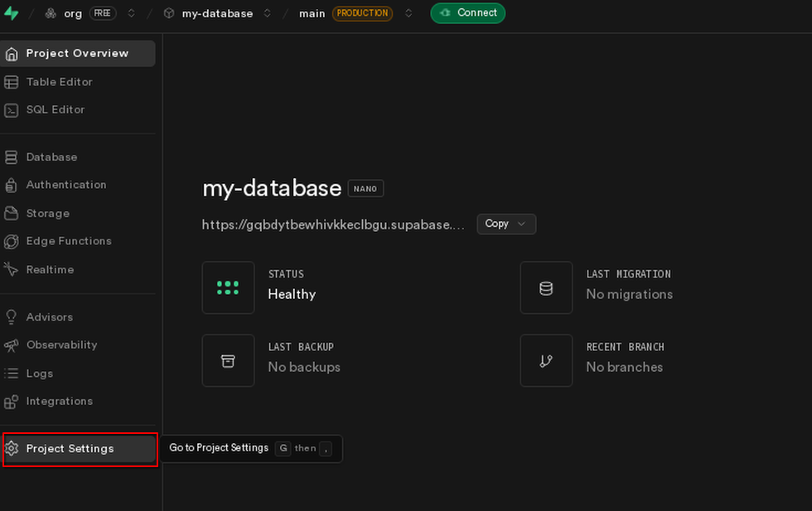Viewport: 812px width, 511px height.
Task: Click the supabase project URL text
Action: click(x=333, y=224)
